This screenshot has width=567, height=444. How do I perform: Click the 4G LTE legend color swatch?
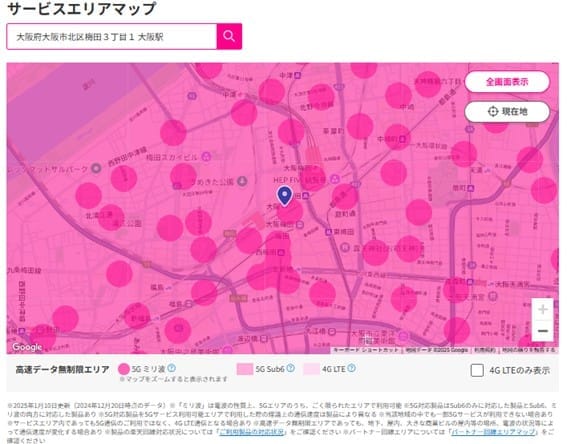tap(311, 369)
